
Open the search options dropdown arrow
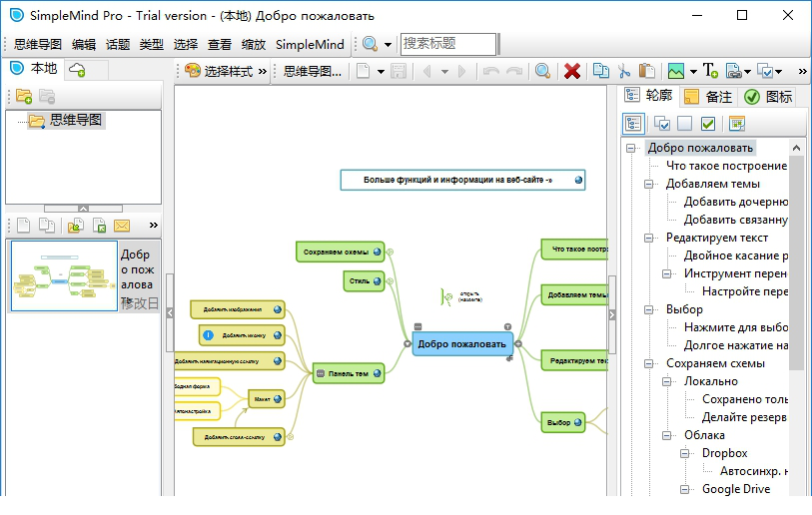(x=388, y=45)
